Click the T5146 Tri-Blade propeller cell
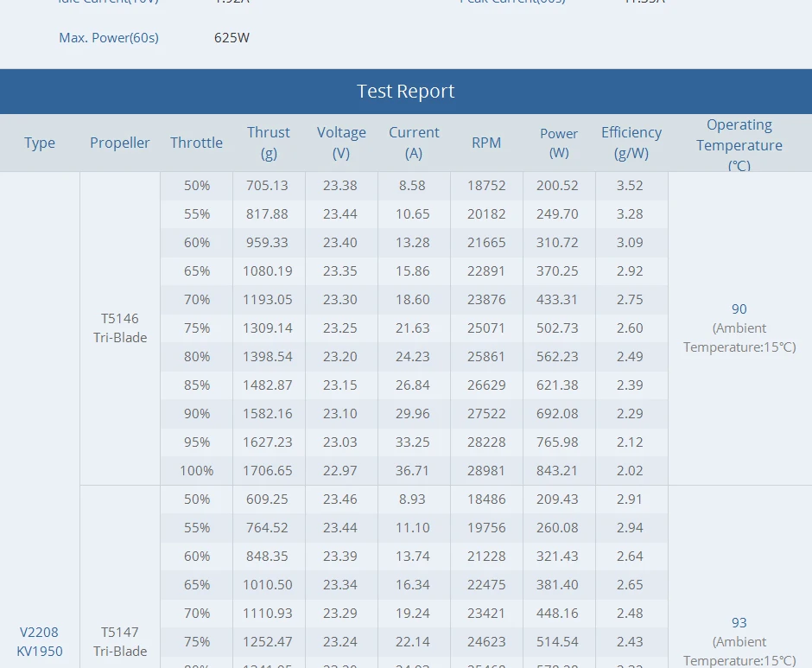Viewport: 812px width, 668px height. pyautogui.click(x=119, y=328)
